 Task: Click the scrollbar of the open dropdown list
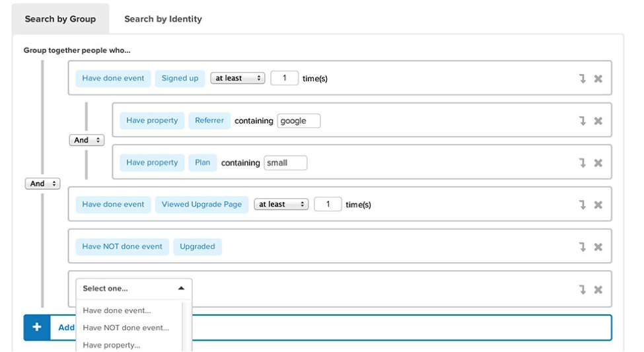point(186,326)
